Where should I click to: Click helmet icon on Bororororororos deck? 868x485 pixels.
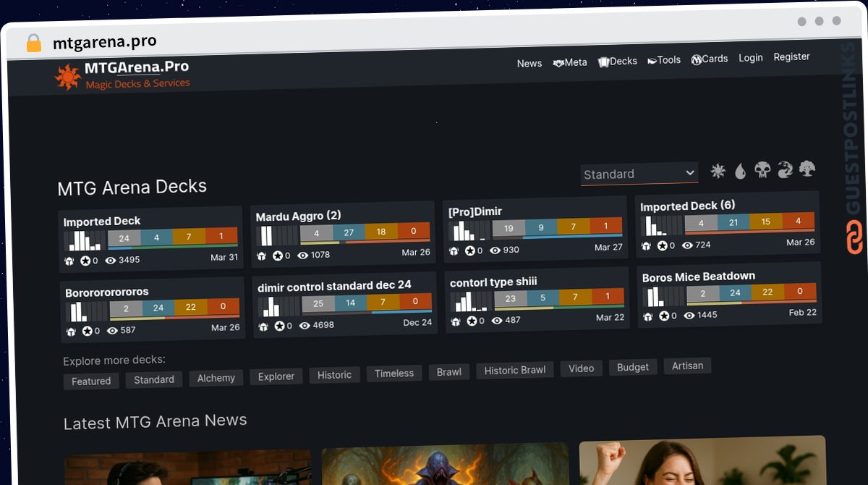pos(71,332)
